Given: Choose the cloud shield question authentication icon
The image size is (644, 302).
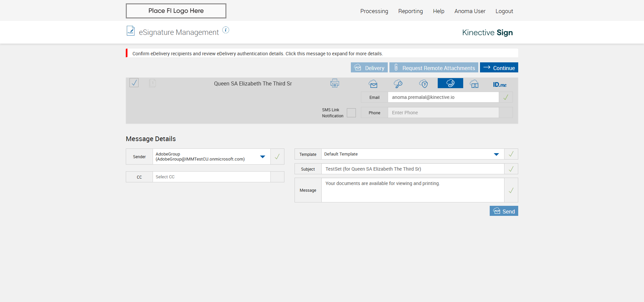Looking at the screenshot, I should (424, 84).
